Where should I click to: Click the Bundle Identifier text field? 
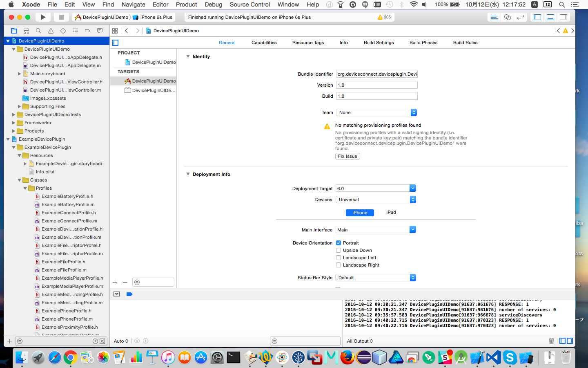(x=376, y=74)
